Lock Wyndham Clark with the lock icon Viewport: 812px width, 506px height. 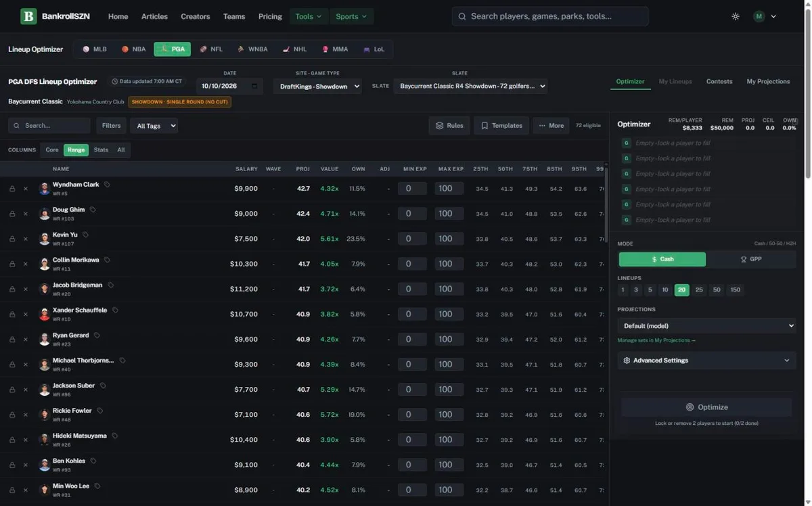(12, 189)
